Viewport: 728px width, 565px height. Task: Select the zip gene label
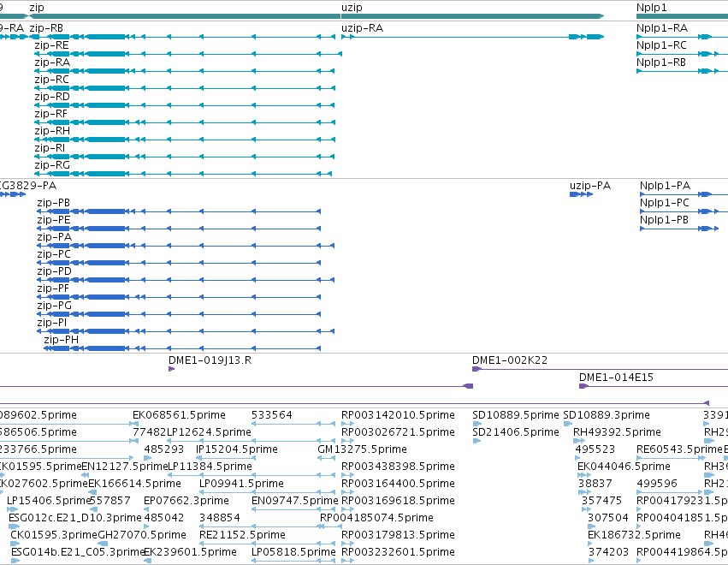pyautogui.click(x=37, y=8)
